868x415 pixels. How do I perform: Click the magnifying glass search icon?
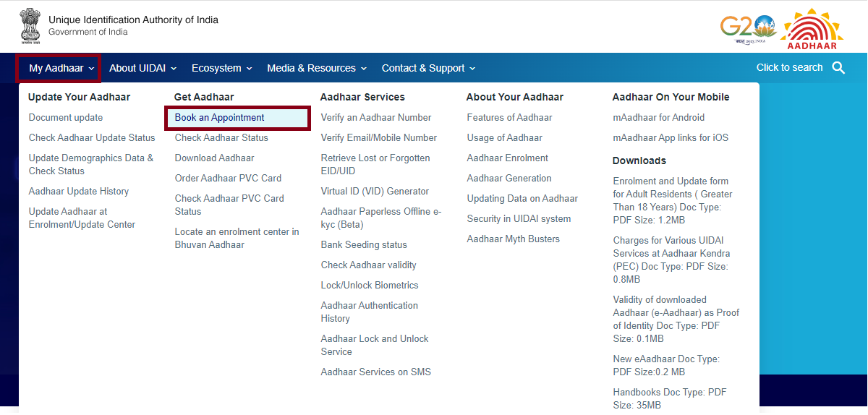click(838, 68)
